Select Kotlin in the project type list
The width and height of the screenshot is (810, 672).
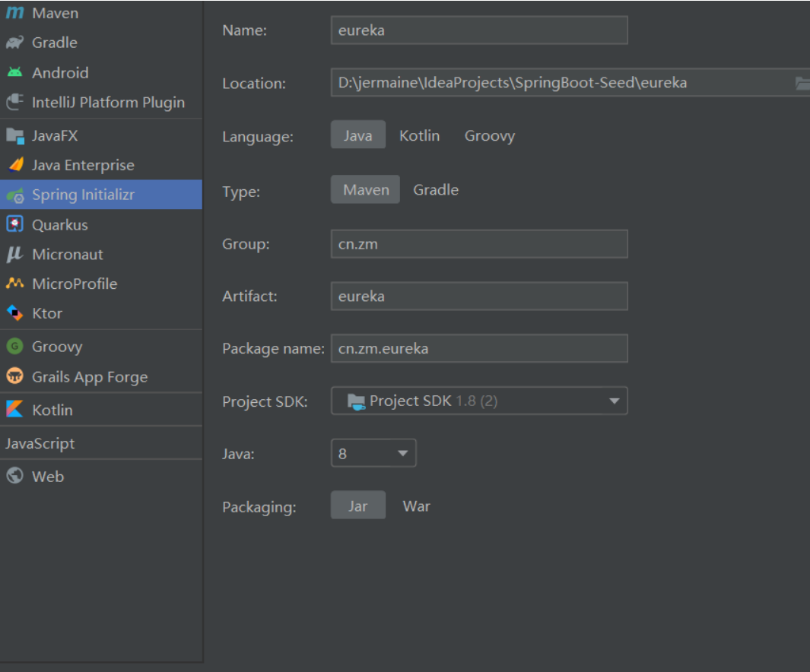101,410
